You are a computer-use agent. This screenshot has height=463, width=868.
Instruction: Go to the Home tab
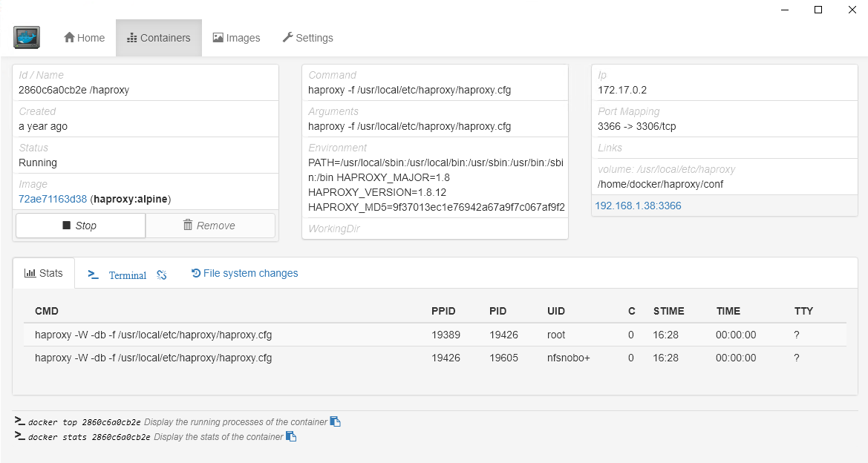(84, 38)
